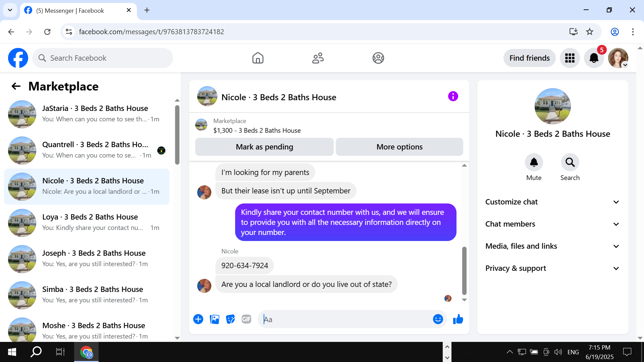
Task: Open Windows taskbar search
Action: tap(36, 352)
